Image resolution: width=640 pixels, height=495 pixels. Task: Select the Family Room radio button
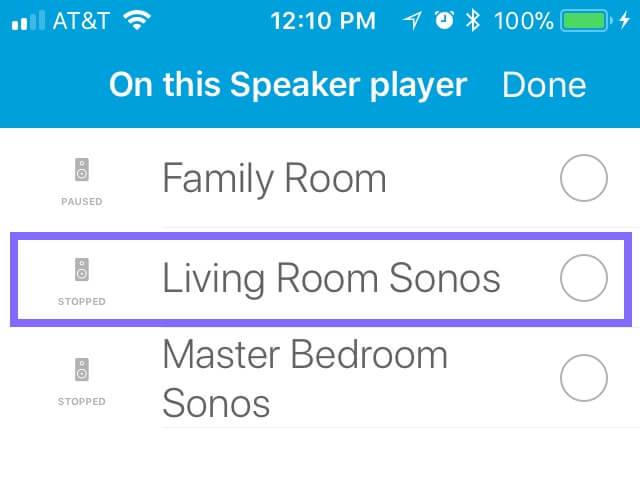coord(584,178)
